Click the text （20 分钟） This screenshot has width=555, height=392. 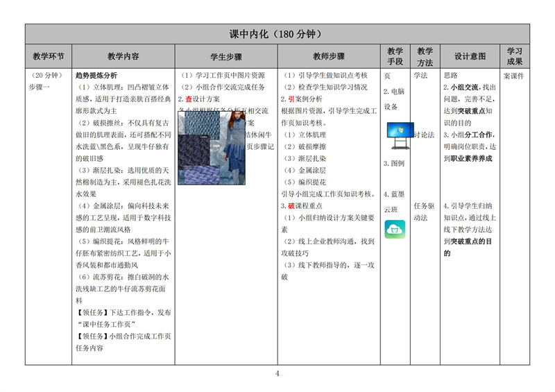coord(46,75)
